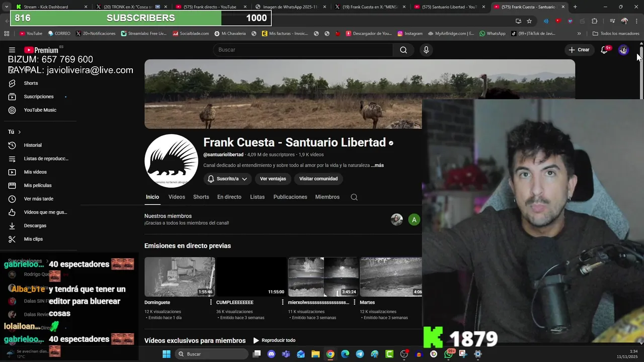Open the Chrome extensions puzzle icon

click(x=595, y=21)
